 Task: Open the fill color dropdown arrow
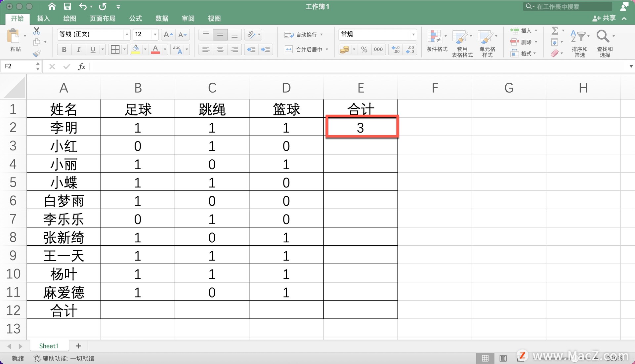[145, 50]
